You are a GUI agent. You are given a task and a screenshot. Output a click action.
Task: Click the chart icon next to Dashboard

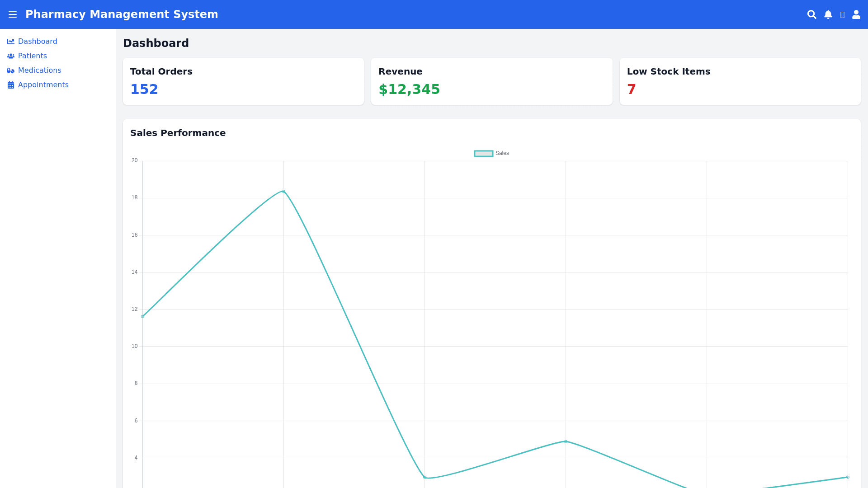click(x=11, y=42)
